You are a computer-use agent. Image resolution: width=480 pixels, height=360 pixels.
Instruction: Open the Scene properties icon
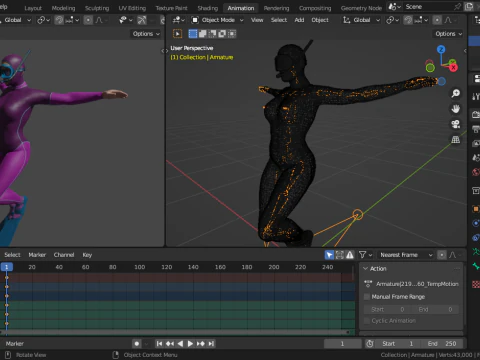[x=476, y=158]
